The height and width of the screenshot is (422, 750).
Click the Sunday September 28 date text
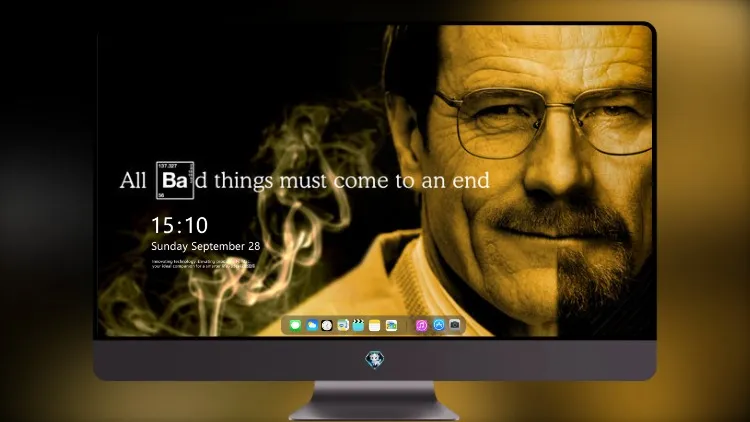tap(206, 246)
